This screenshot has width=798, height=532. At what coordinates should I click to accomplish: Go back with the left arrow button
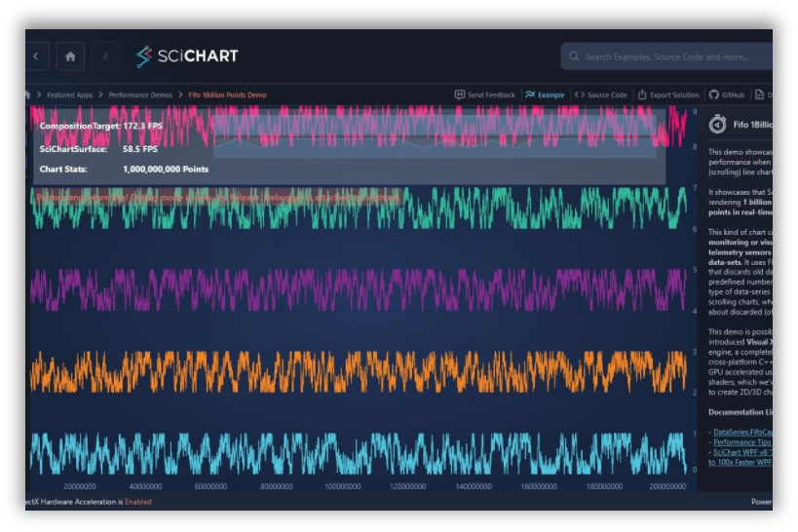pos(37,56)
